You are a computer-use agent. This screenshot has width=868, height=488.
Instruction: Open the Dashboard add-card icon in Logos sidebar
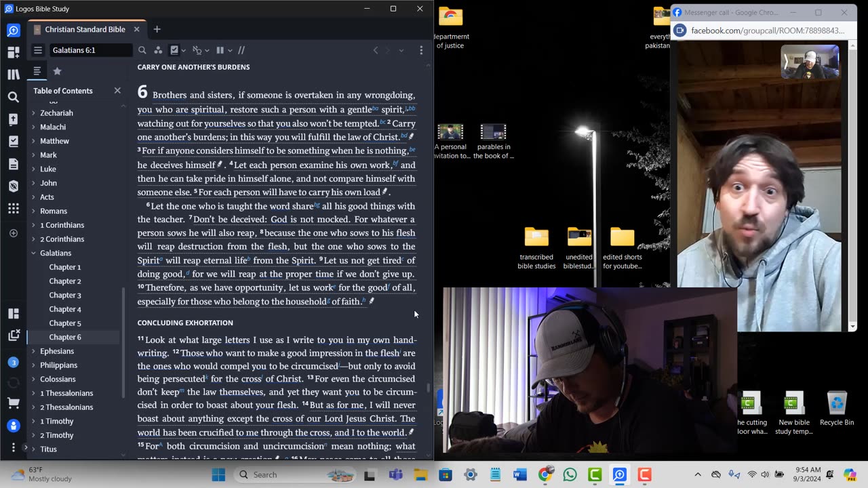click(14, 52)
